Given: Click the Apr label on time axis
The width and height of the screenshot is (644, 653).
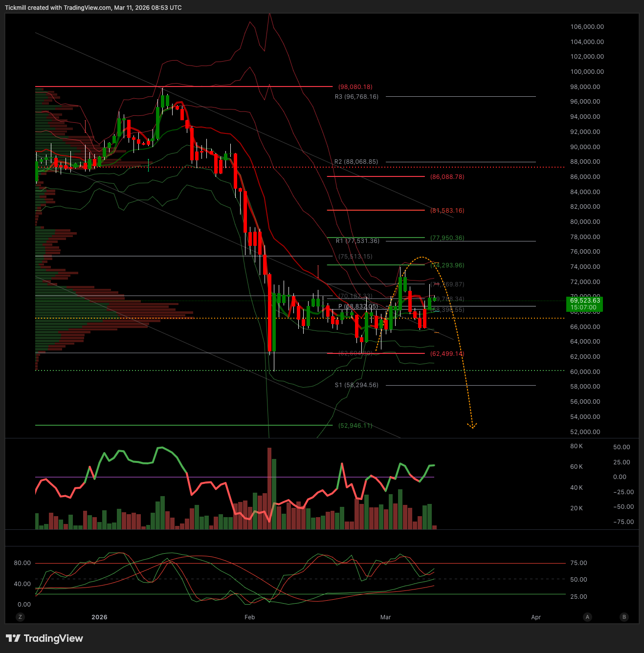Looking at the screenshot, I should 536,617.
